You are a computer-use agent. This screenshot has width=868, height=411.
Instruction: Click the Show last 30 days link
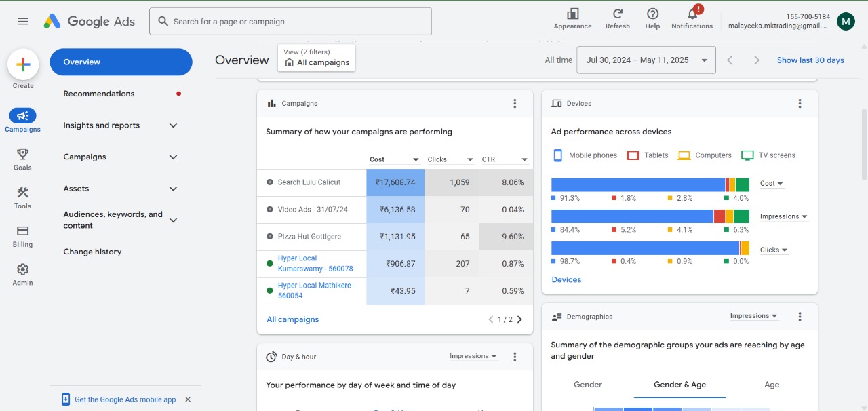click(x=810, y=60)
